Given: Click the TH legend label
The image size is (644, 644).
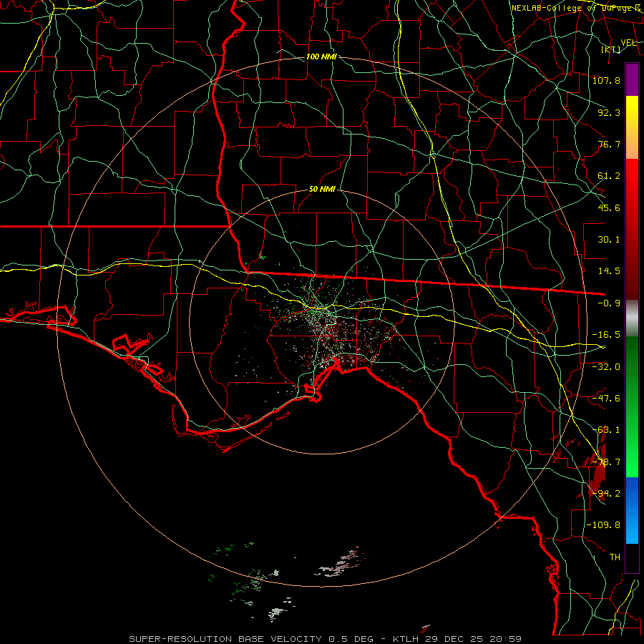Looking at the screenshot, I should pyautogui.click(x=615, y=557).
